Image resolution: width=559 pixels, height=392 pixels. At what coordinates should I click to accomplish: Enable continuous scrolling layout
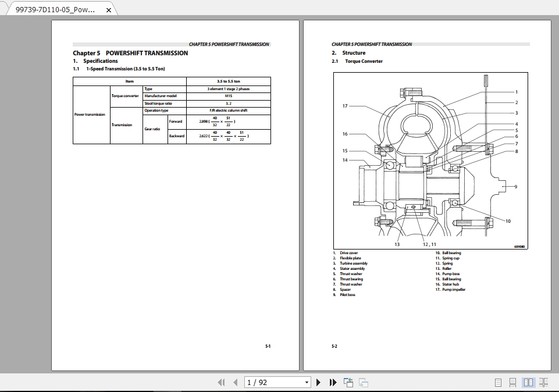tap(512, 382)
